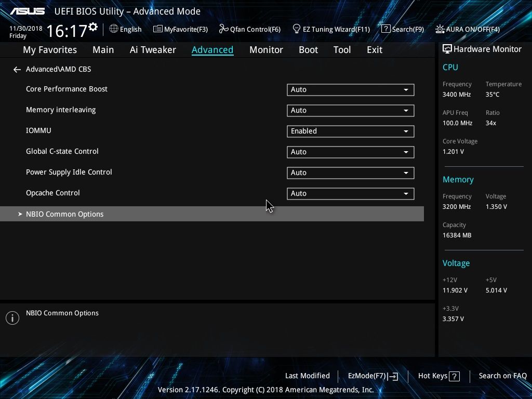This screenshot has height=399, width=532.
Task: Click the ASUS logo
Action: pyautogui.click(x=28, y=11)
